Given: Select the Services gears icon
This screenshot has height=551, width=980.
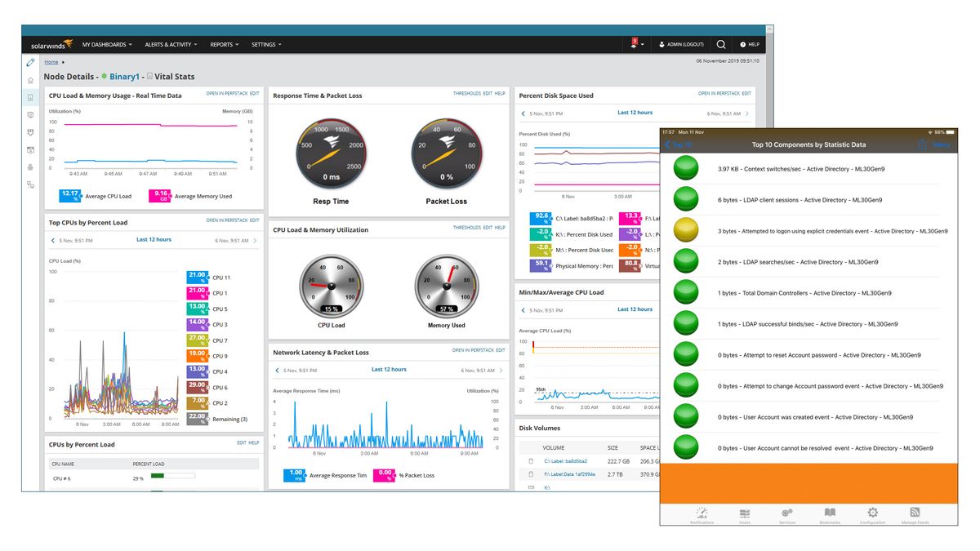Looking at the screenshot, I should tap(787, 513).
